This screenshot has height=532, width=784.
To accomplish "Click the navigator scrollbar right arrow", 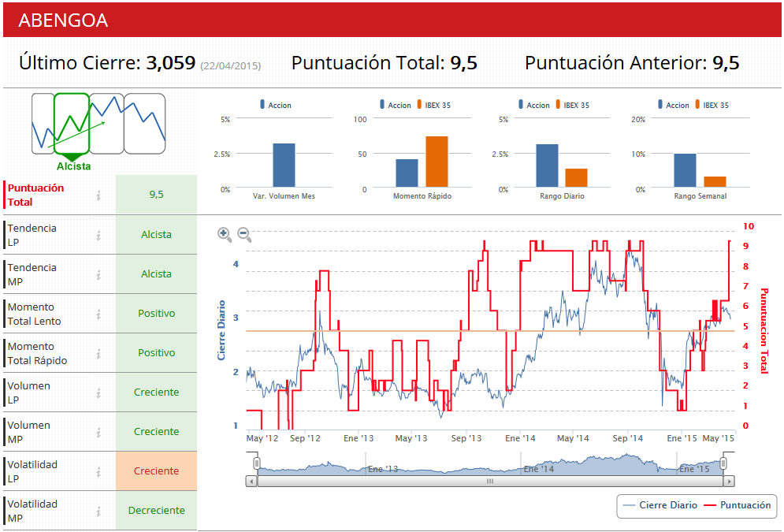I will coord(729,482).
